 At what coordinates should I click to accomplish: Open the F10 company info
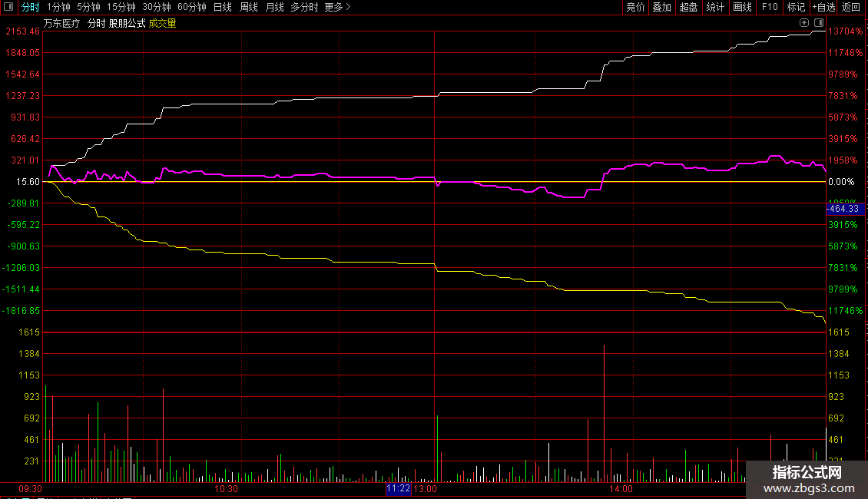(x=770, y=7)
